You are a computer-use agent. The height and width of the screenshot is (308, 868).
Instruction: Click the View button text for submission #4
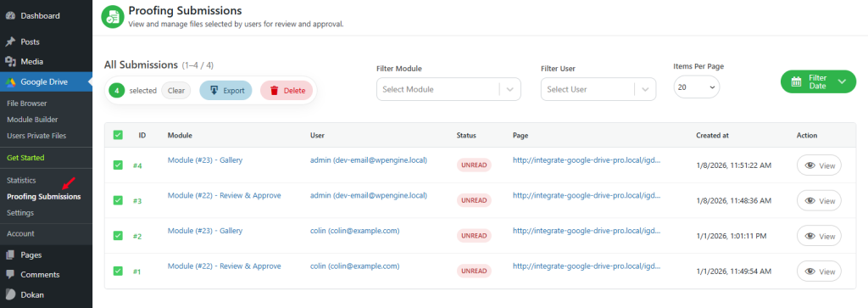point(827,165)
